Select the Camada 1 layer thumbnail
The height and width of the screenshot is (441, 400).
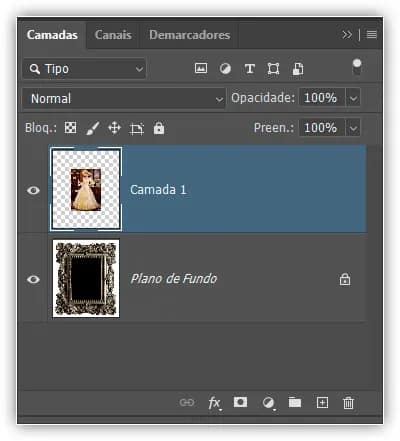86,189
